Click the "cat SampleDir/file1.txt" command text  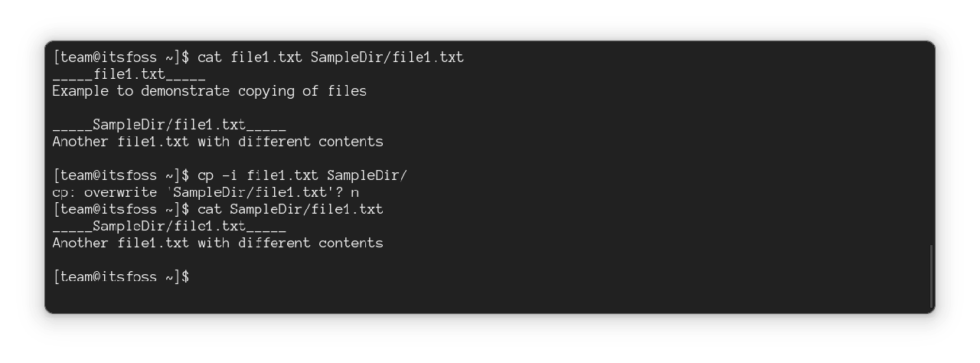[290, 209]
